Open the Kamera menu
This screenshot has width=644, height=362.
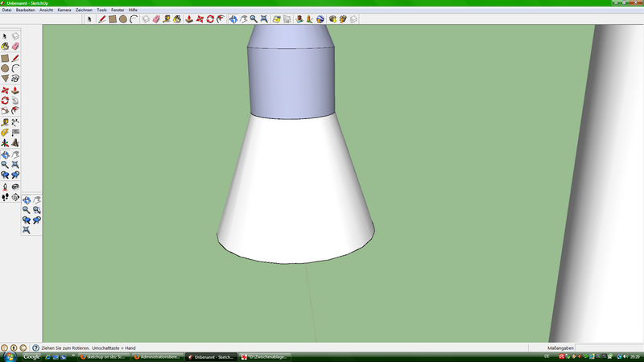pyautogui.click(x=64, y=10)
